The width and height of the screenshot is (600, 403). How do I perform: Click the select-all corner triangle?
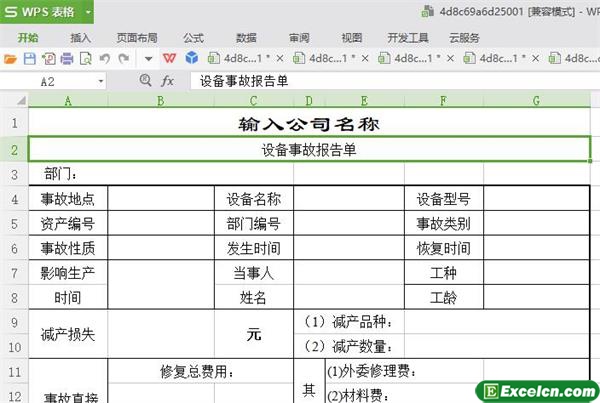pos(21,101)
